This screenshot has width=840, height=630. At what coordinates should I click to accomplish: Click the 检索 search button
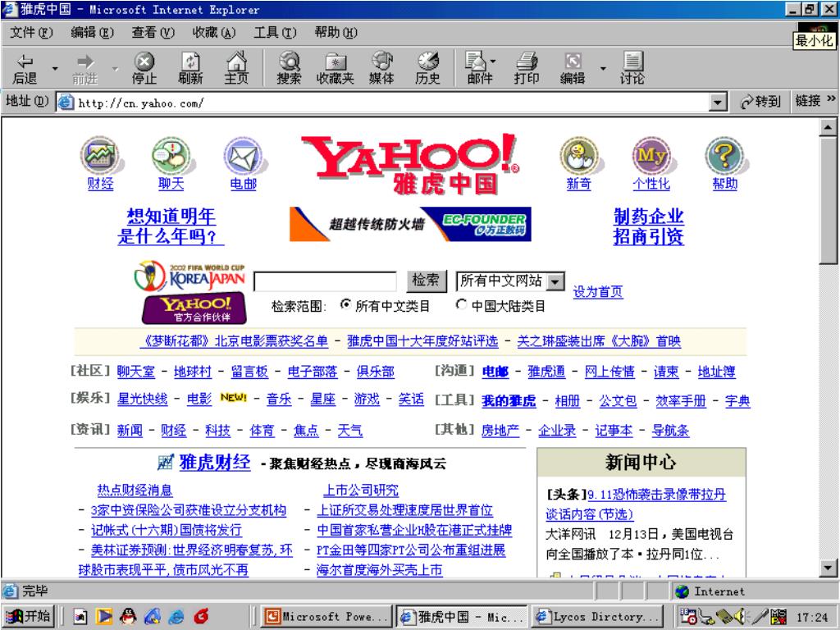click(426, 281)
